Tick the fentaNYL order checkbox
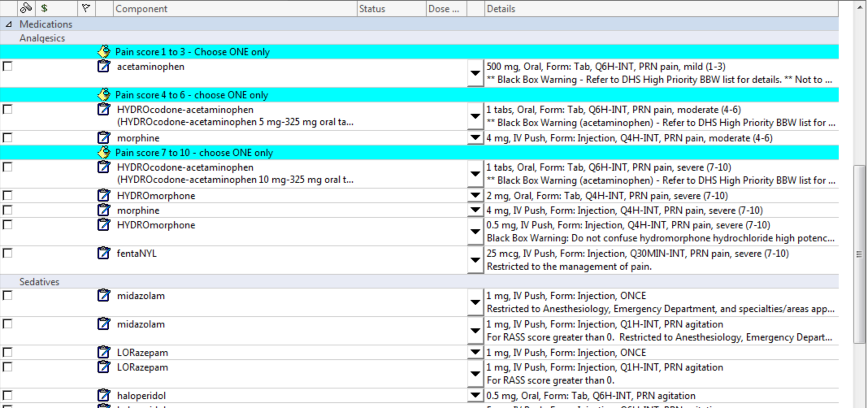The height and width of the screenshot is (408, 868). (x=8, y=253)
